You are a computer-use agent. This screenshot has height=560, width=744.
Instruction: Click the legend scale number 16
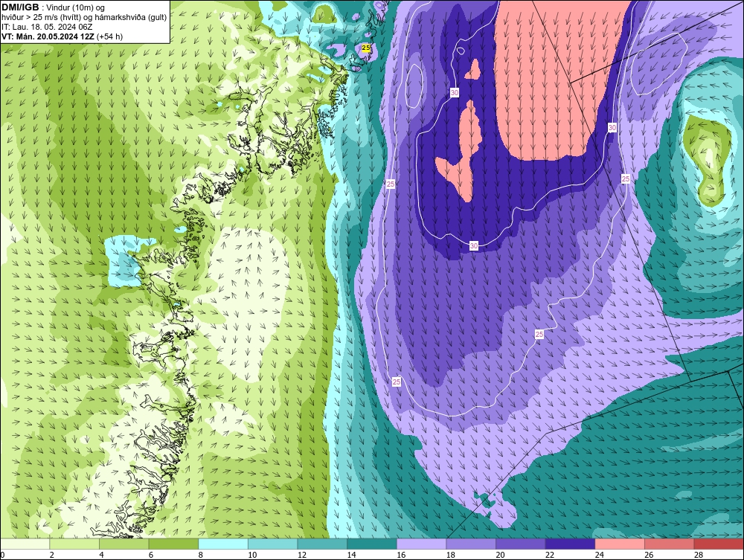(401, 555)
